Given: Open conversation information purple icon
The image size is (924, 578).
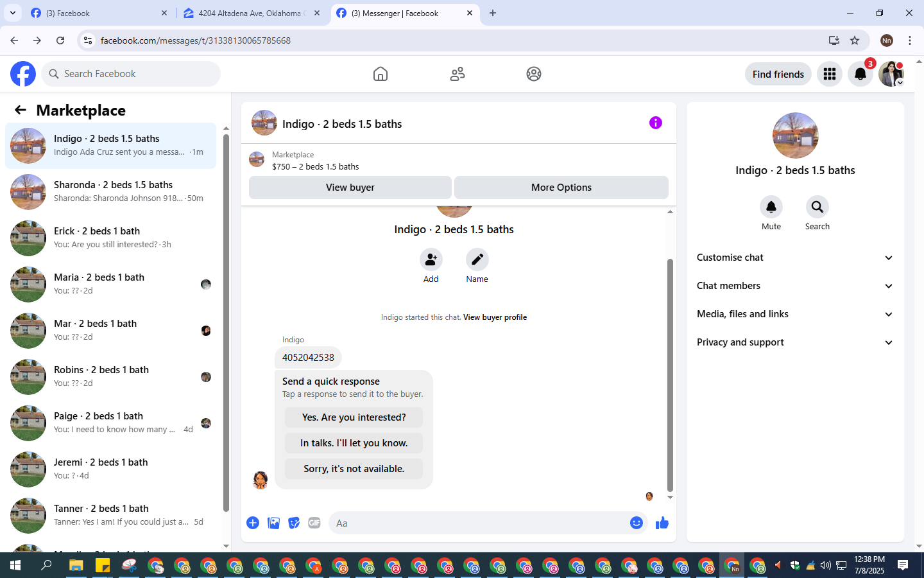Looking at the screenshot, I should click(655, 123).
